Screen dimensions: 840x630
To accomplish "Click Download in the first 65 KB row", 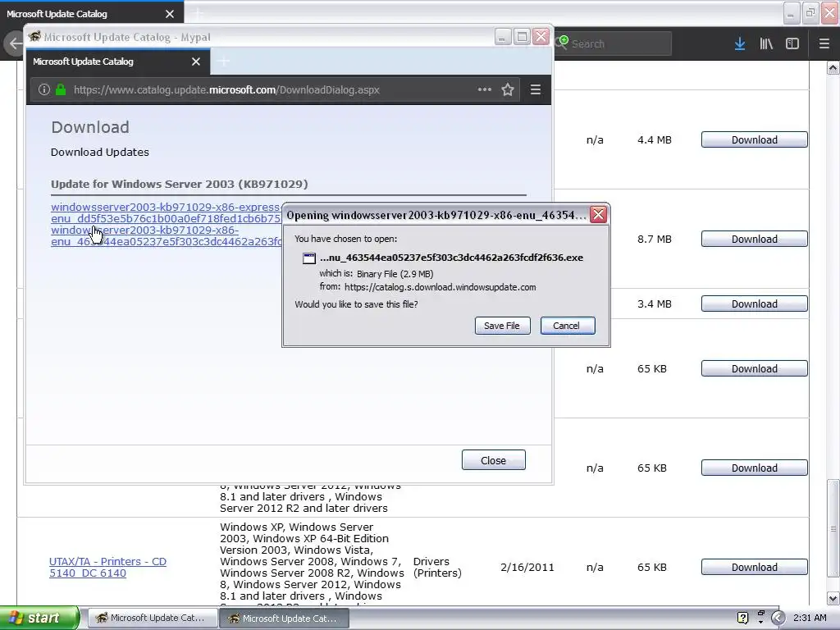I will click(x=755, y=368).
